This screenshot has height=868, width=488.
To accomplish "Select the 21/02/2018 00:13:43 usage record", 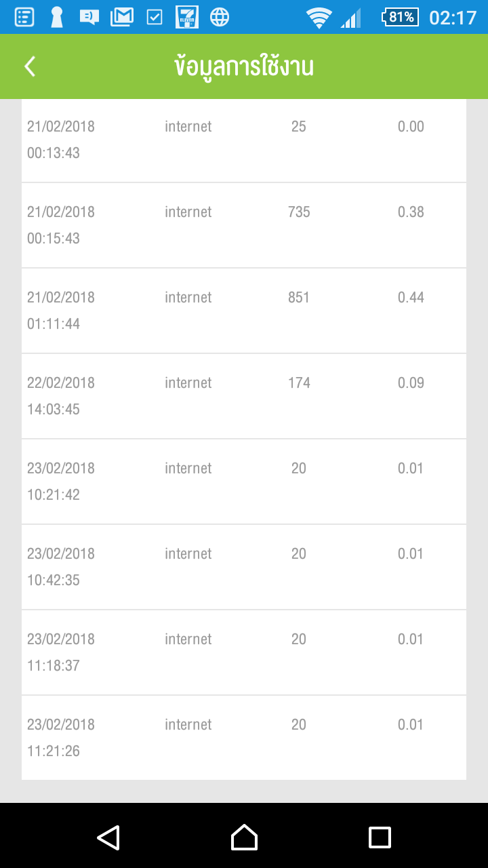I will tap(244, 140).
